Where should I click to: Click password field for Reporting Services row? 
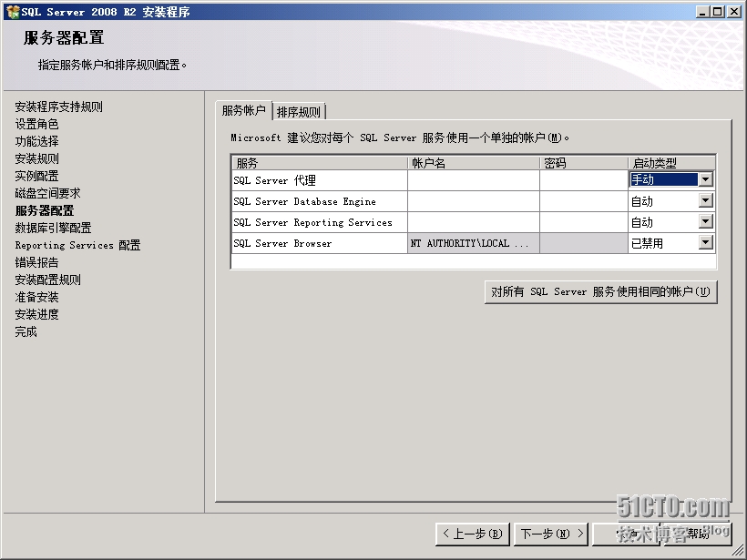(x=584, y=222)
